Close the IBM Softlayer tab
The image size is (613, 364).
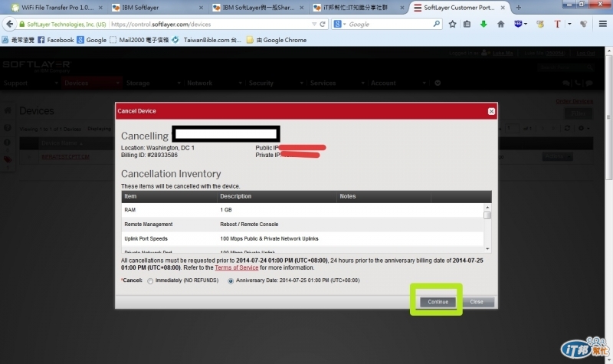pos(201,8)
